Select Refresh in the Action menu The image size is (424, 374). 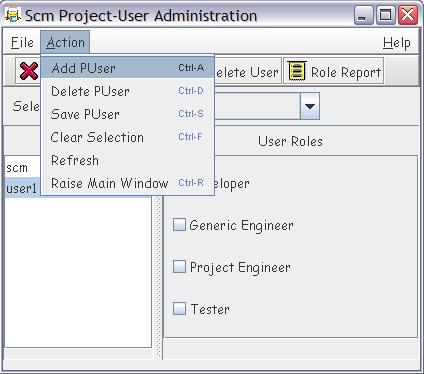pos(128,160)
